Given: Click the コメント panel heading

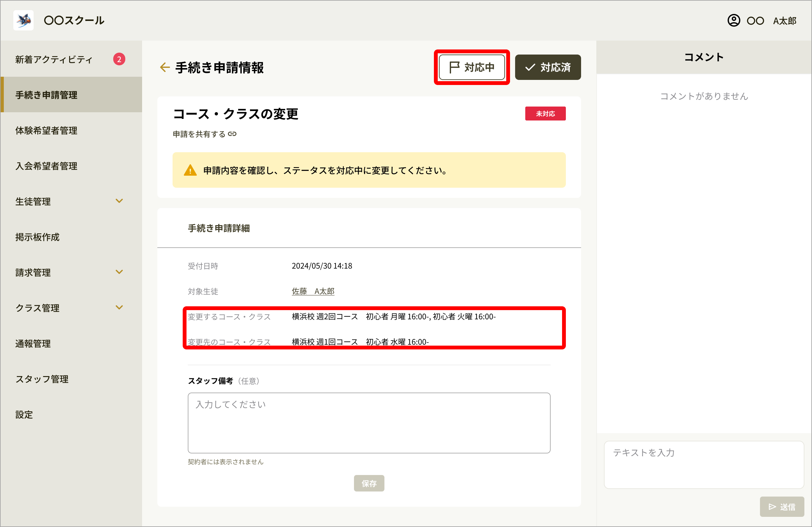Looking at the screenshot, I should 704,57.
